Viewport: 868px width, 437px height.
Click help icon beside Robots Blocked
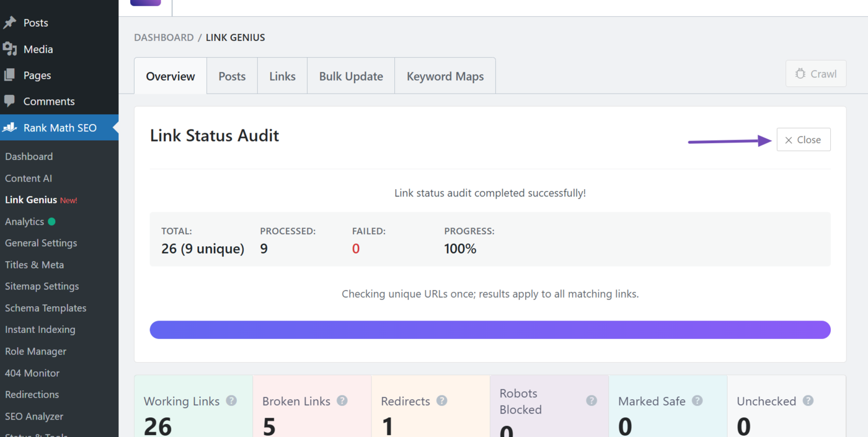pyautogui.click(x=591, y=400)
